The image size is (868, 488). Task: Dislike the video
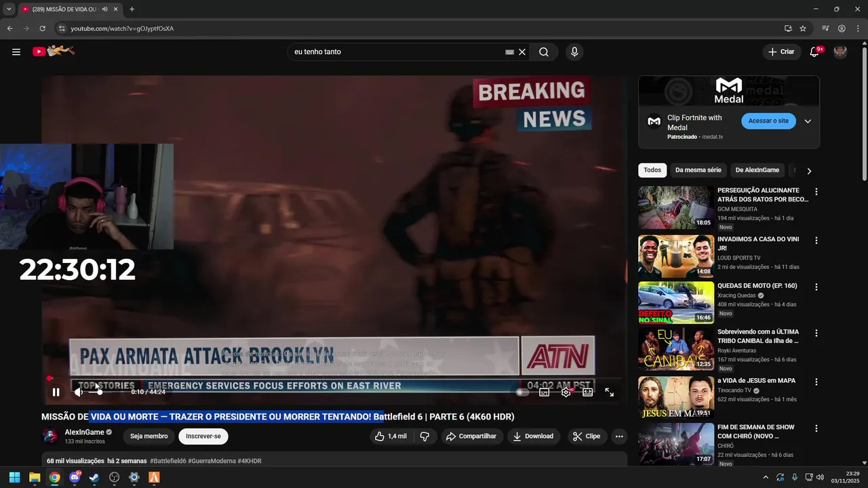pos(425,436)
